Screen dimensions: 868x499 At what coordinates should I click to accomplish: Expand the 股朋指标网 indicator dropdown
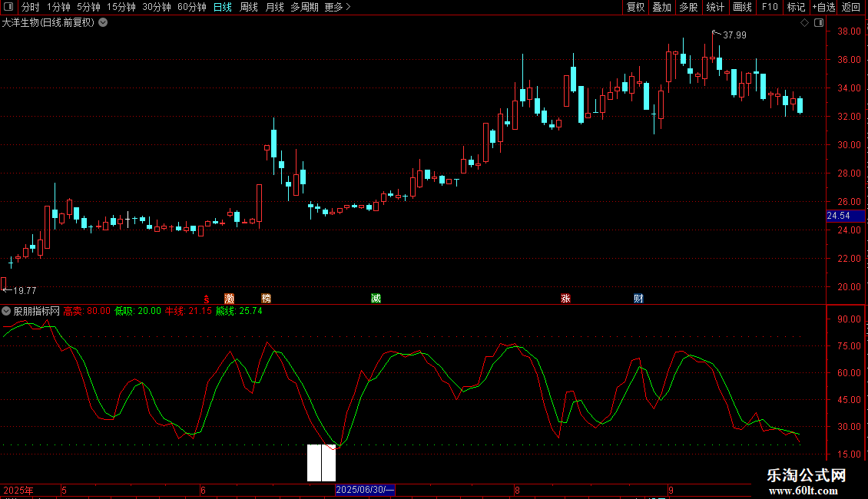coord(6,312)
